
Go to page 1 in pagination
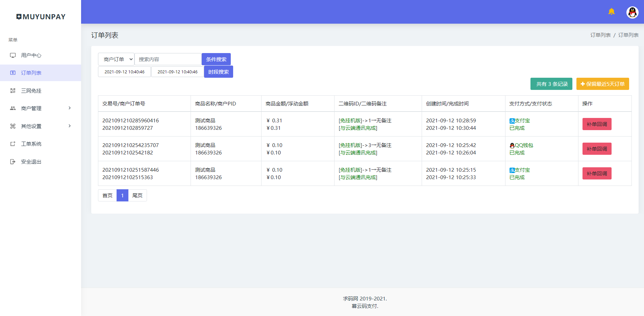click(x=122, y=195)
